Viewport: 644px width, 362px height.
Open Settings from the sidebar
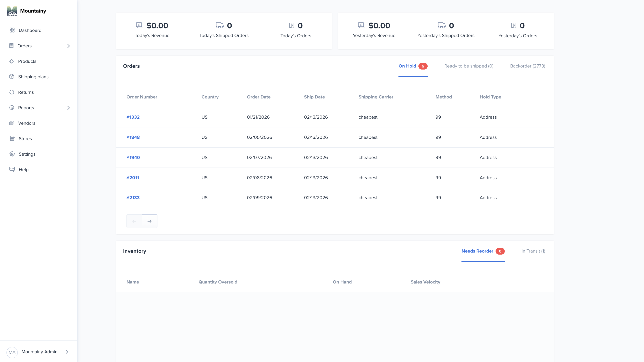[27, 154]
